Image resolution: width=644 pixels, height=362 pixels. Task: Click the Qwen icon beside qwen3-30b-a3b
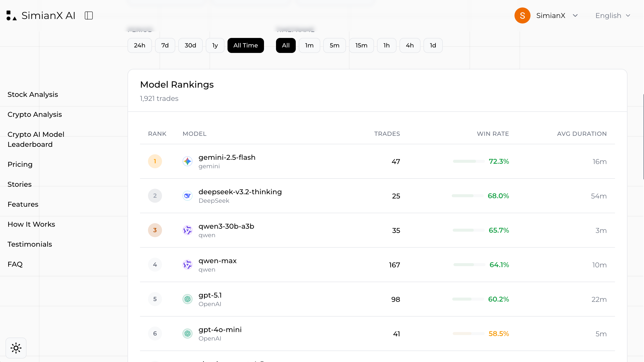tap(187, 230)
